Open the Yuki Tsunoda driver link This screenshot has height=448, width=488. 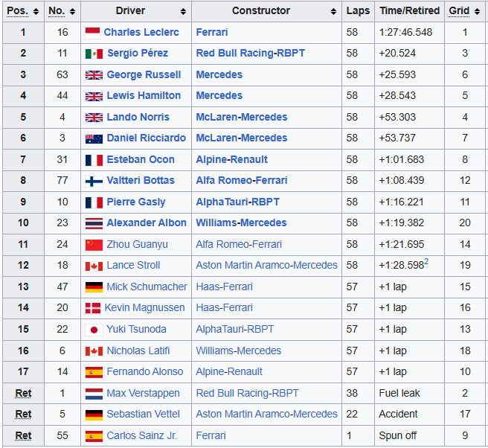(x=136, y=330)
